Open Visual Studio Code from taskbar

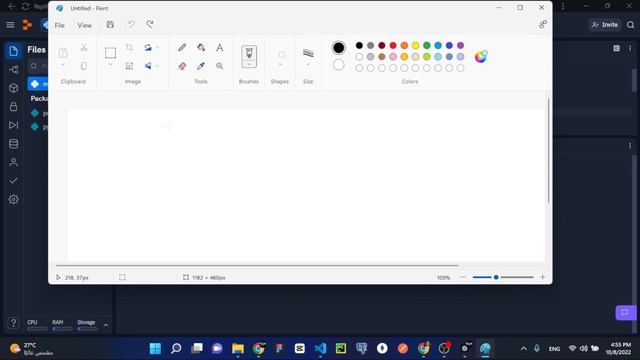320,349
